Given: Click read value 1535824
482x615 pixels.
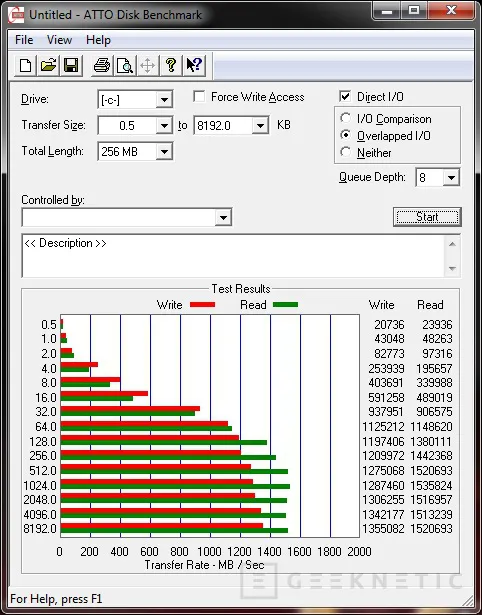Looking at the screenshot, I should pos(431,486).
